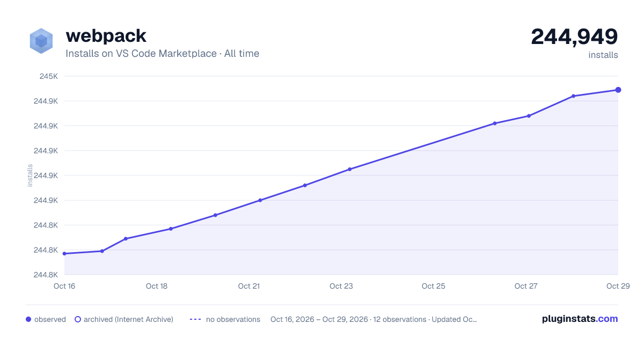Viewport: 644px width, 338px height.
Task: Click the Oct 29 x-axis label
Action: [617, 286]
